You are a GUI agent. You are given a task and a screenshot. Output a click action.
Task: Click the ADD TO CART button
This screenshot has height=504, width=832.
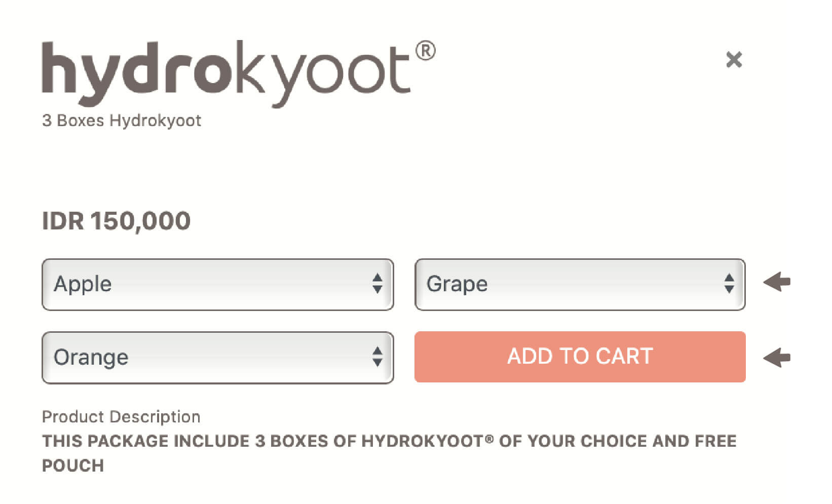point(580,357)
